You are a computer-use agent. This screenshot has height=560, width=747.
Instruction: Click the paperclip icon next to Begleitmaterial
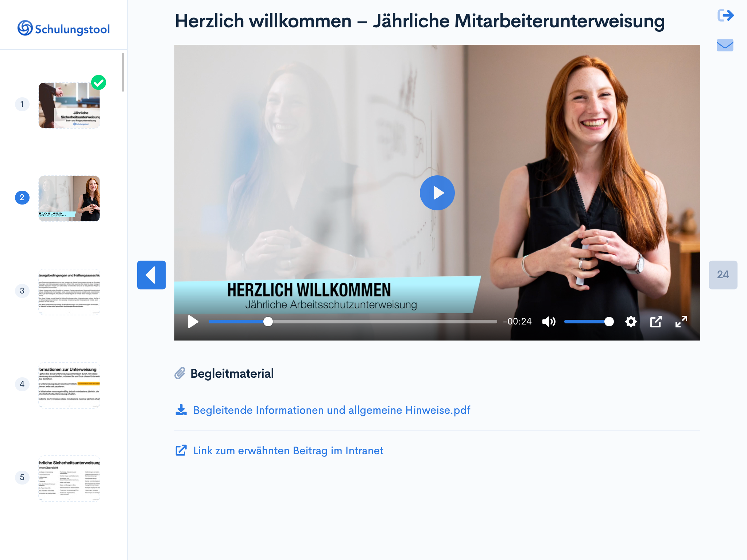click(x=179, y=373)
